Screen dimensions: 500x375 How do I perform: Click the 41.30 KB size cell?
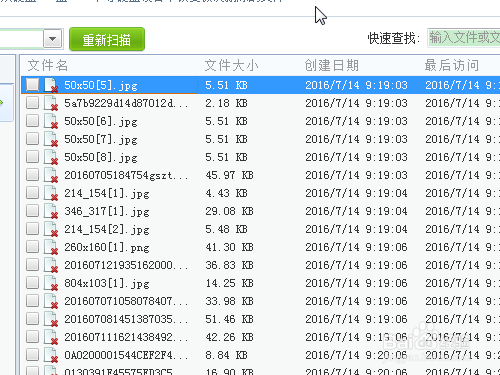pyautogui.click(x=229, y=247)
